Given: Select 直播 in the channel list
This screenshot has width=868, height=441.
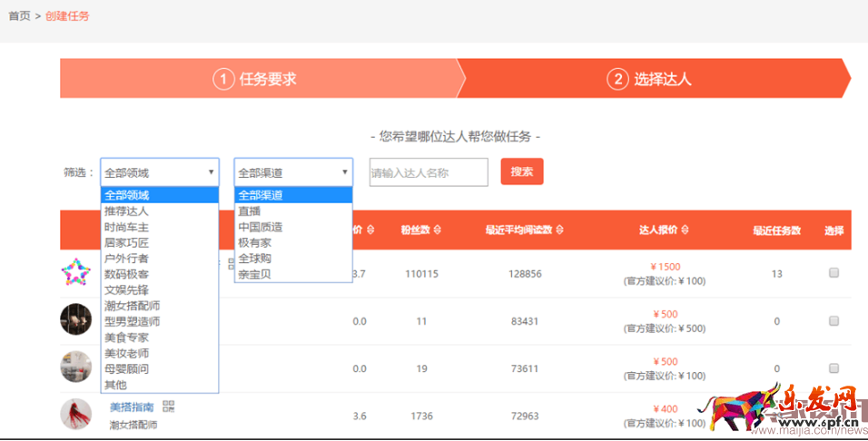Looking at the screenshot, I should point(250,211).
